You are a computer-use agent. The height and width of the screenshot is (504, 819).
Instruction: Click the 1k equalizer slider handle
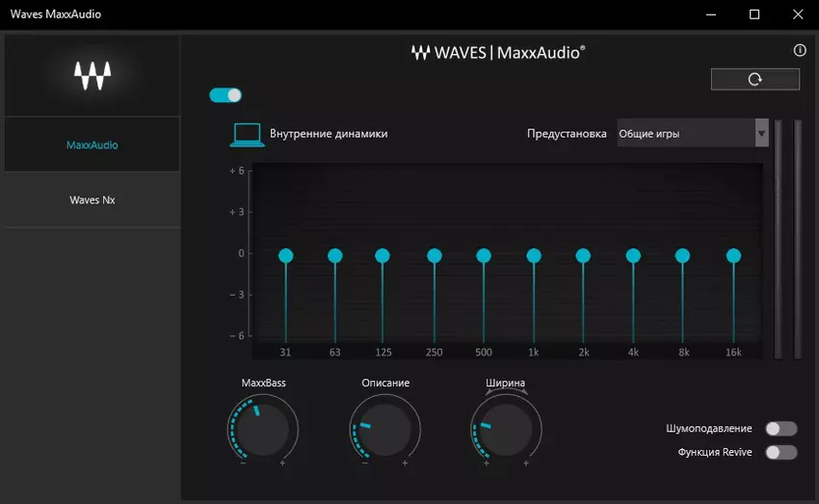pyautogui.click(x=534, y=255)
